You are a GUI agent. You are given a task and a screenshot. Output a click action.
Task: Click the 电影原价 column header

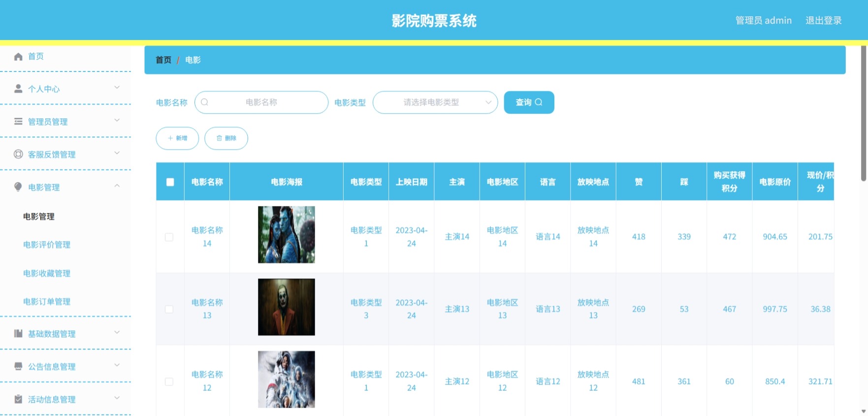775,182
